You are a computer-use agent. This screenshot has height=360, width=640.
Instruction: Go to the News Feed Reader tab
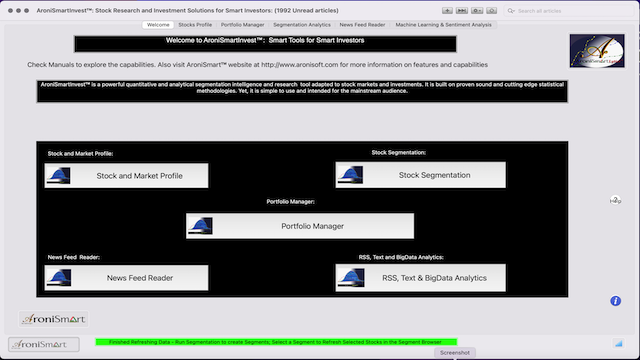pos(362,25)
